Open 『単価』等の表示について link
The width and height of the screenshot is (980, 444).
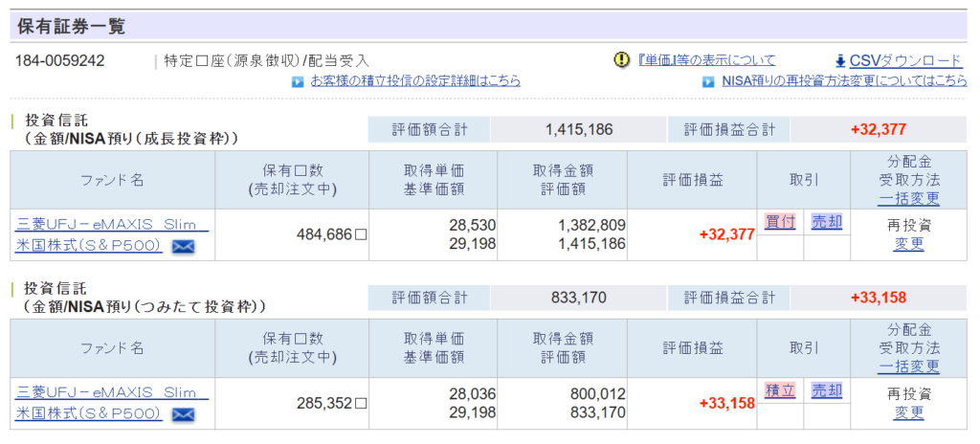tap(706, 60)
